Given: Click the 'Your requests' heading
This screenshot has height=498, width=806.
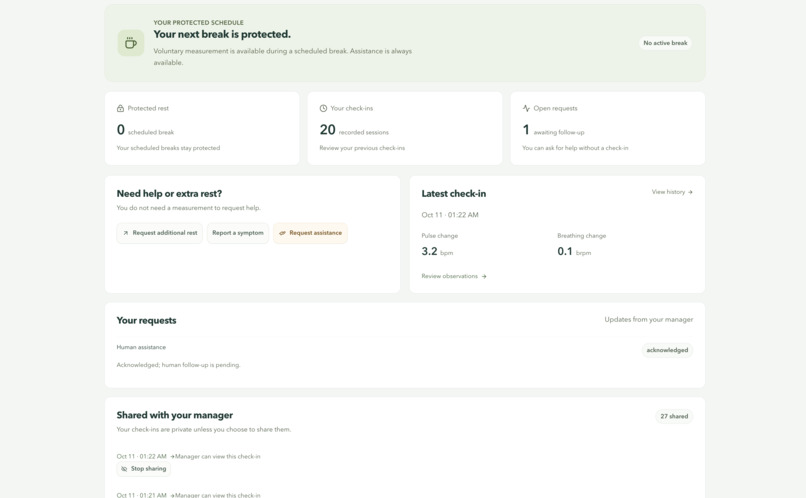Looking at the screenshot, I should 146,320.
